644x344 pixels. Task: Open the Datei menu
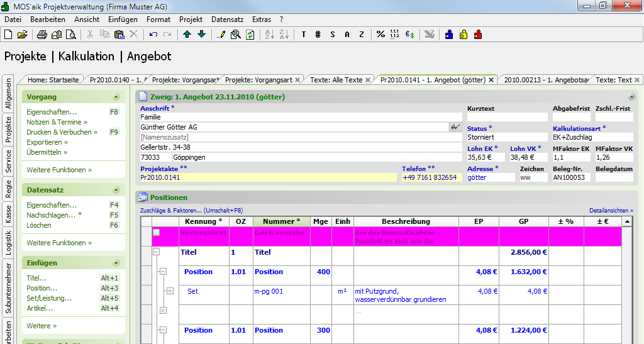13,19
